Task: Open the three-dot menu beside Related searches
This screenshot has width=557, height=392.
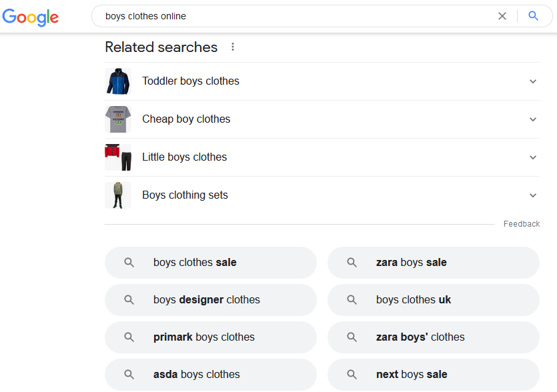Action: [233, 46]
